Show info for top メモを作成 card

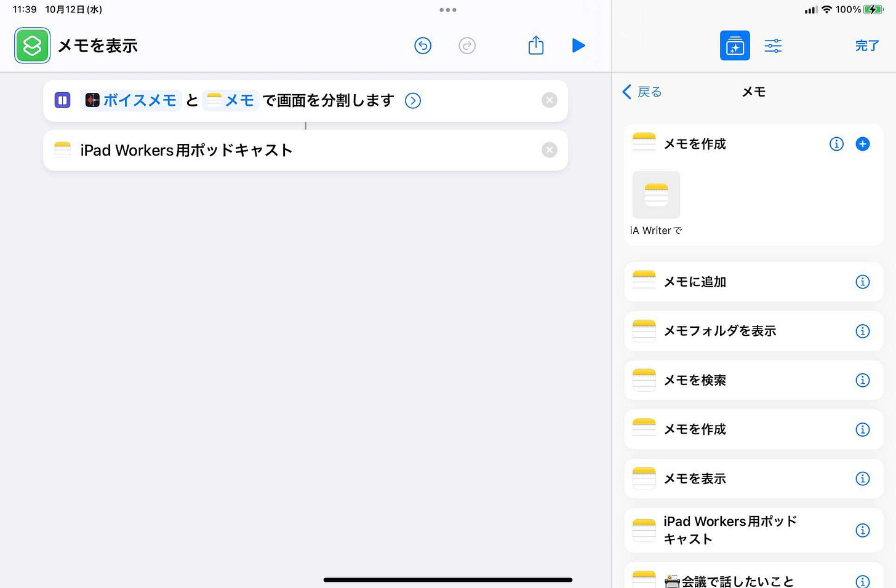point(836,144)
